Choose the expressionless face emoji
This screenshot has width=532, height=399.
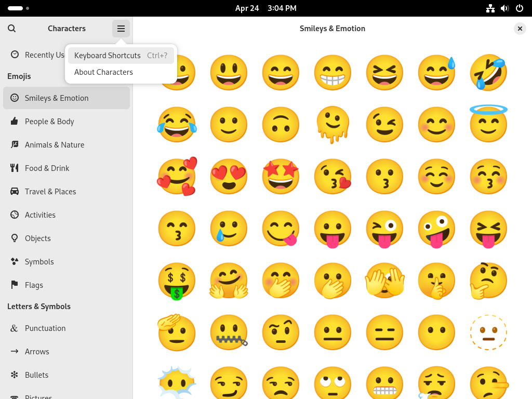coord(384,332)
